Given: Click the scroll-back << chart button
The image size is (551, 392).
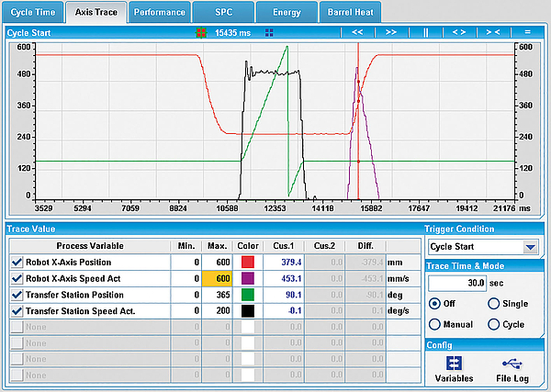Looking at the screenshot, I should pyautogui.click(x=357, y=31).
